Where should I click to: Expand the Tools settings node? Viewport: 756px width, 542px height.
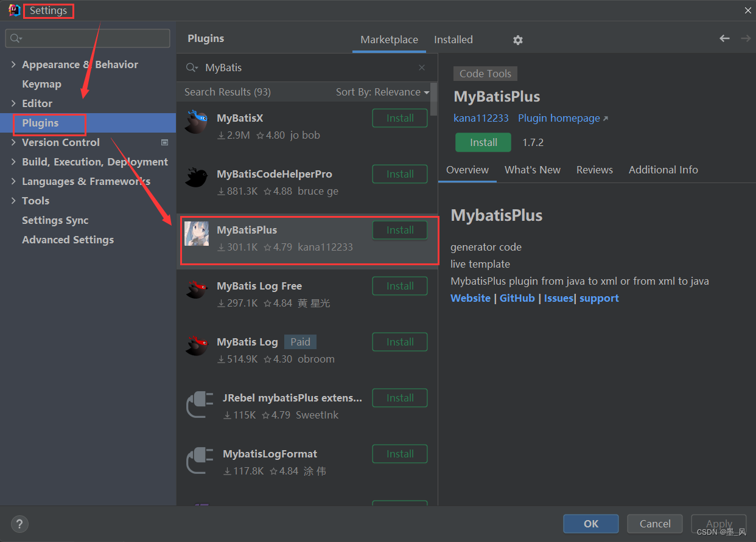pyautogui.click(x=13, y=201)
